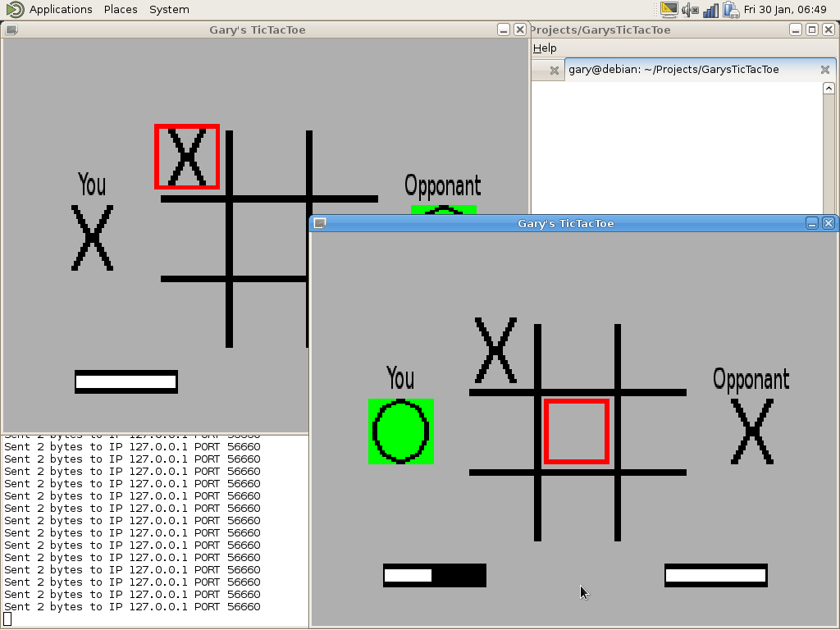Click the terminal cursor block below the log

pos(7,619)
